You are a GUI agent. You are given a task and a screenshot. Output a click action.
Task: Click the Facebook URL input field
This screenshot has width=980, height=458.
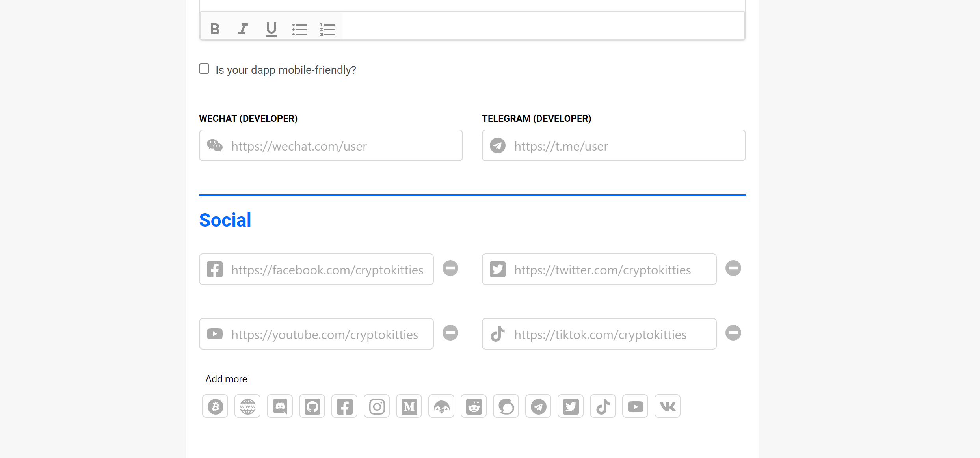[327, 270]
